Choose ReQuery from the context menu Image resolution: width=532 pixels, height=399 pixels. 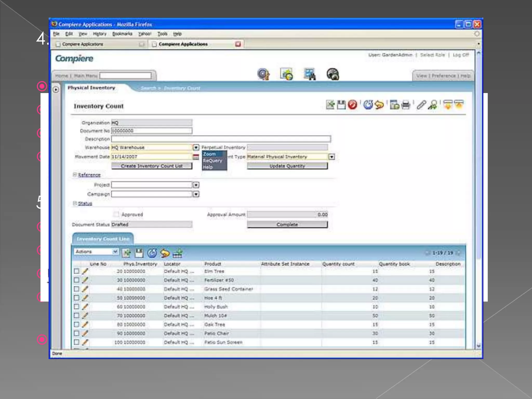pyautogui.click(x=212, y=161)
